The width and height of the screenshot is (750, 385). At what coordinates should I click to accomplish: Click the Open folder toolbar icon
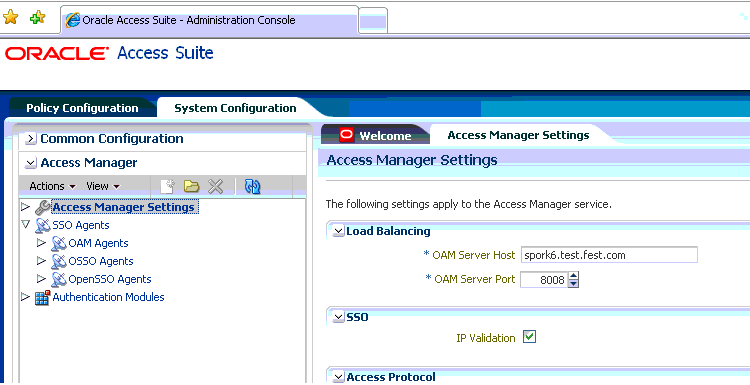pyautogui.click(x=191, y=186)
